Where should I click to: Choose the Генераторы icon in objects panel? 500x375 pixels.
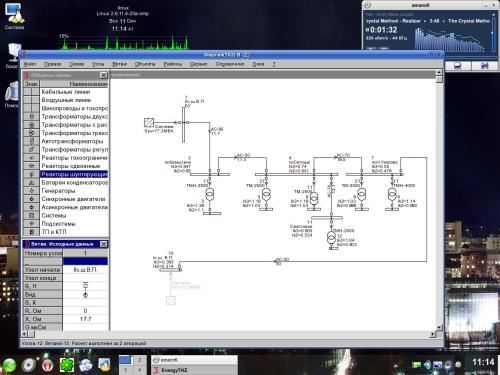(32, 191)
